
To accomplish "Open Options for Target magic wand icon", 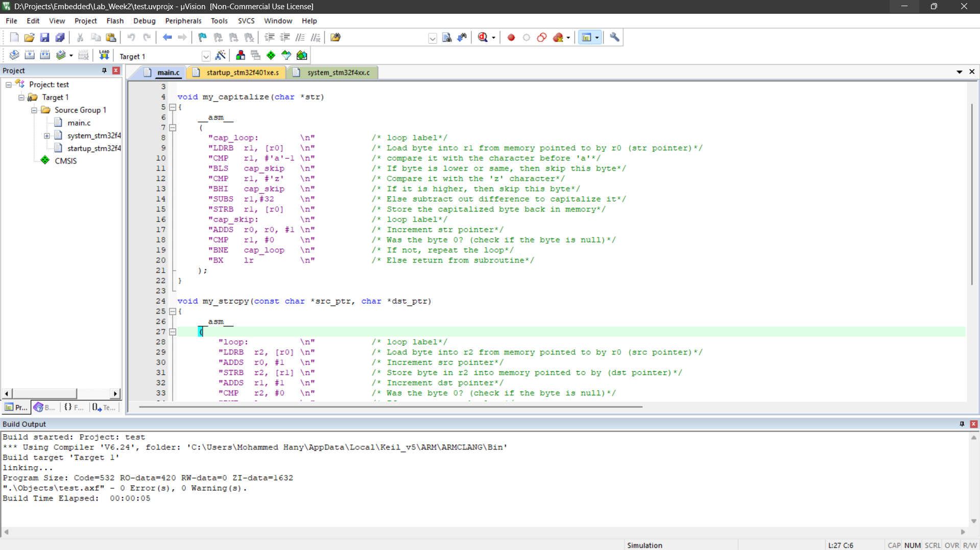I will [x=221, y=55].
